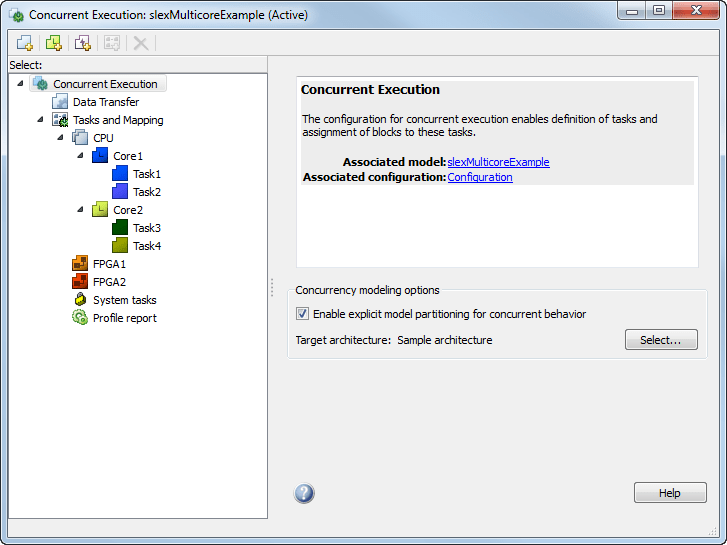The image size is (727, 545).
Task: Select the Task2 tree label
Action: pyautogui.click(x=147, y=192)
